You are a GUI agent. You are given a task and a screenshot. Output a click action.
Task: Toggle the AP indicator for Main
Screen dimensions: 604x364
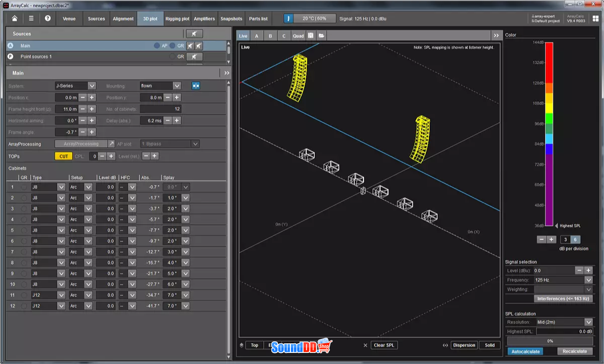(x=157, y=45)
